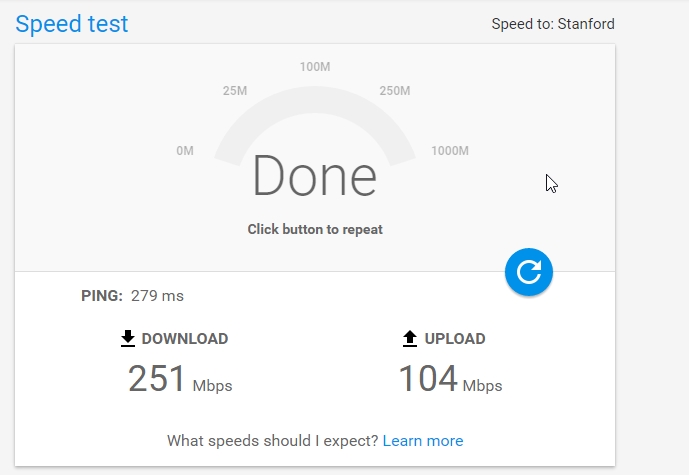Click the 1000M gauge marker
This screenshot has width=689, height=475.
450,151
